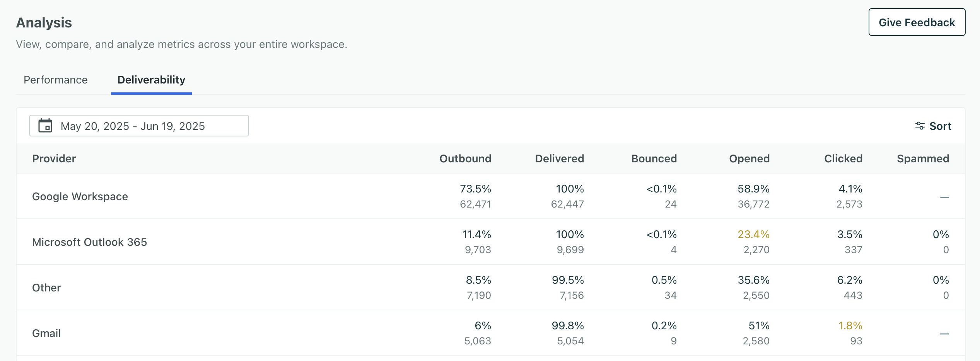Viewport: 980px width, 361px height.
Task: Select the Google Workspace provider row
Action: (490, 196)
